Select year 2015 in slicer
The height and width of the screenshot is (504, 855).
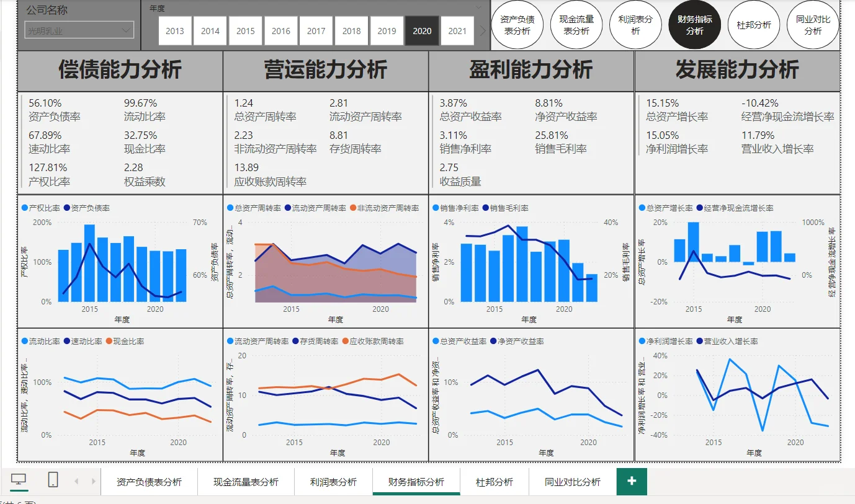tap(246, 31)
